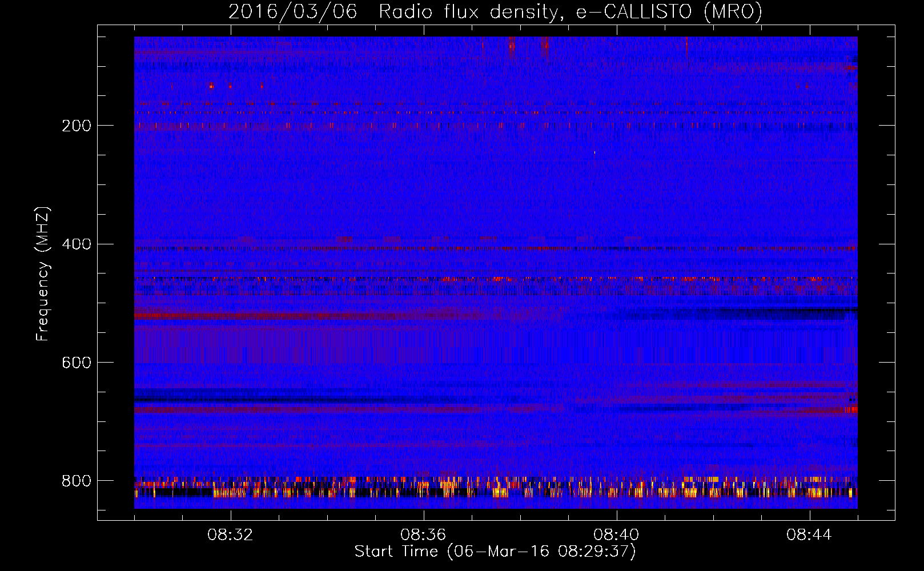Click the "08:32" time tick label
Viewport: 924px width, 571px height.
pyautogui.click(x=231, y=535)
